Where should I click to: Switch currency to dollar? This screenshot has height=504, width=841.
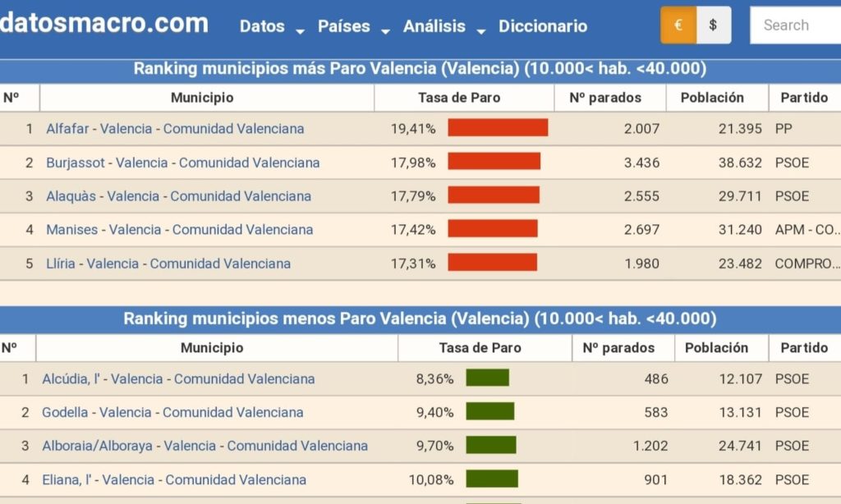(x=713, y=25)
